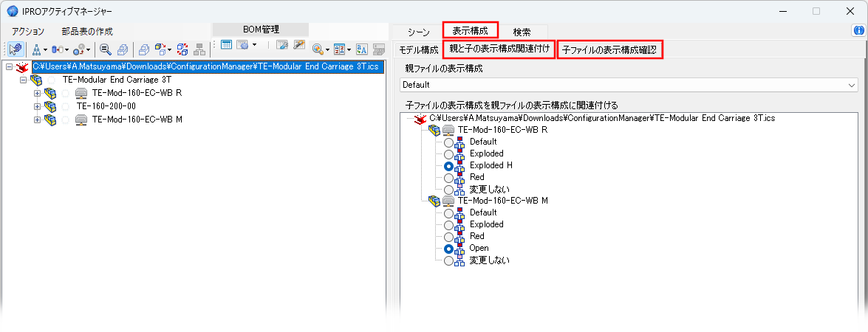Click the yellow-blue boxes with red arrow icon

(x=160, y=49)
